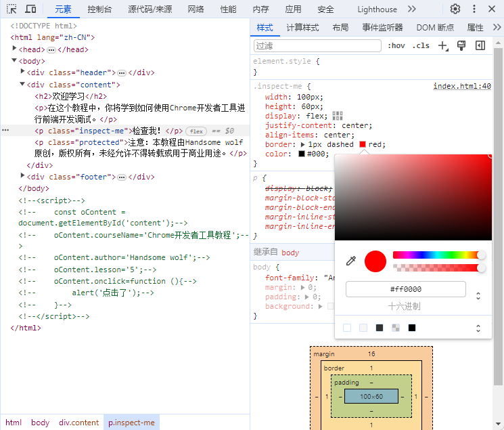Activate the element inspector picker icon

(x=12, y=9)
